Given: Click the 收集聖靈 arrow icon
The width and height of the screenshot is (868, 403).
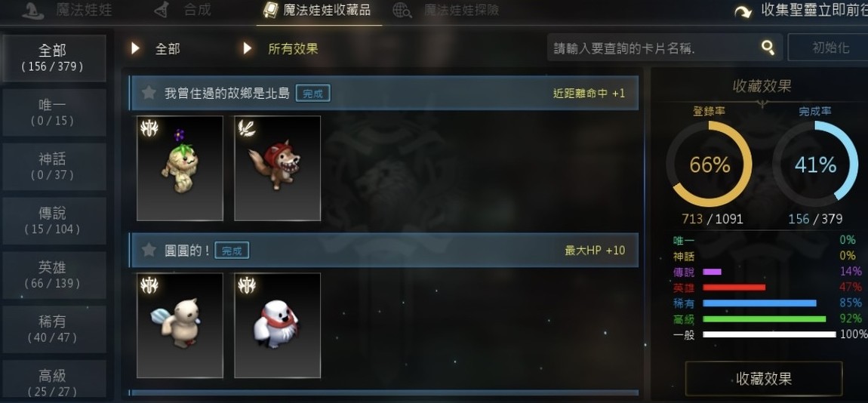Looking at the screenshot, I should 743,11.
